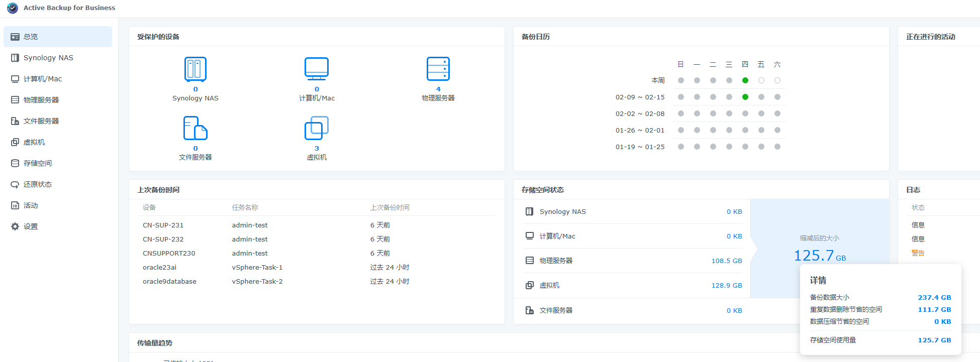Click the large 文件服务器 file icon
The image size is (980, 362).
click(x=195, y=128)
